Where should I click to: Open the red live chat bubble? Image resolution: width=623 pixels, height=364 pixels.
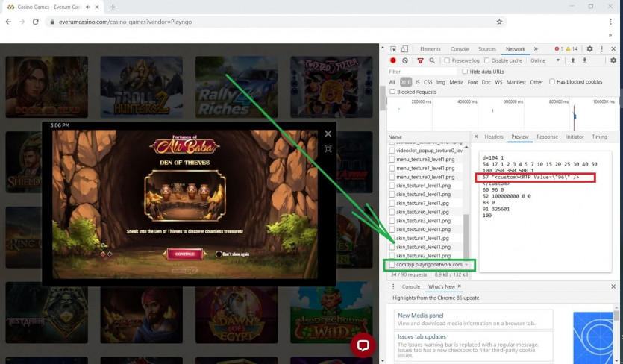[363, 345]
